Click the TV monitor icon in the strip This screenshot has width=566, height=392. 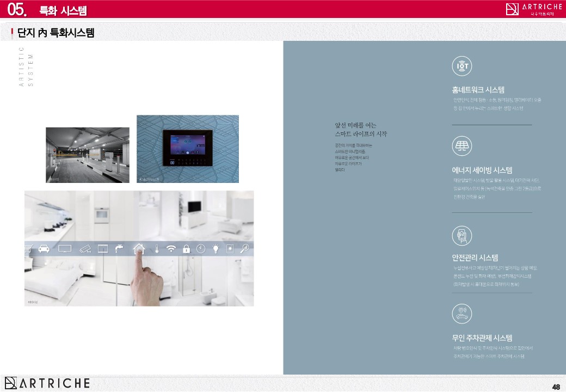[x=65, y=249]
